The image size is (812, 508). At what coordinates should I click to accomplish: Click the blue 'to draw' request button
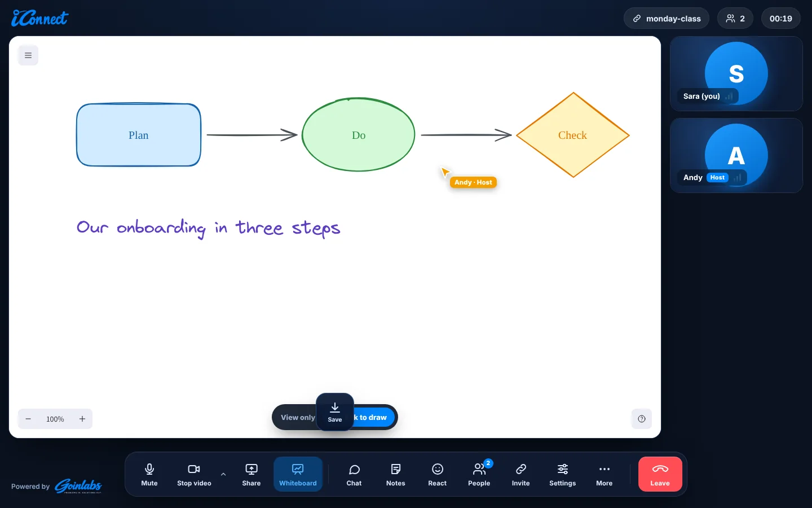(x=373, y=418)
